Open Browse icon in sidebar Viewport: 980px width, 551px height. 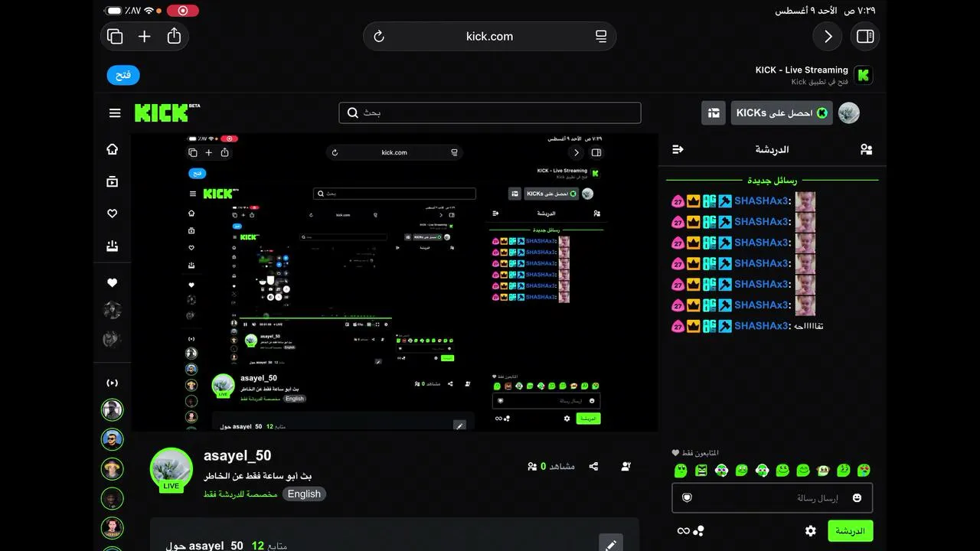tap(113, 181)
